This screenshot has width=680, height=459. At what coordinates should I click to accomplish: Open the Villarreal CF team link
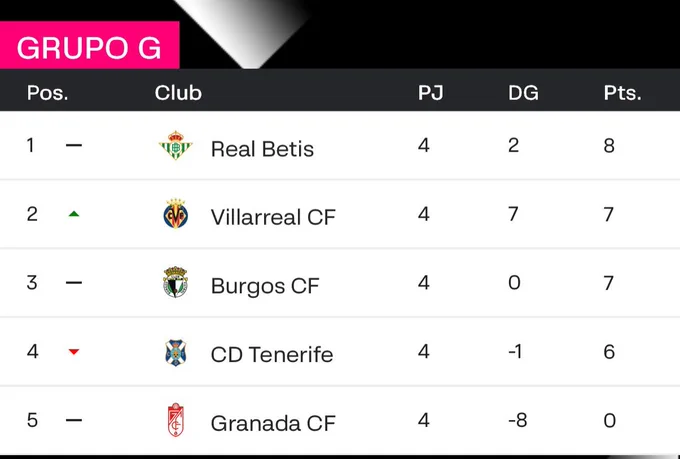coord(273,217)
